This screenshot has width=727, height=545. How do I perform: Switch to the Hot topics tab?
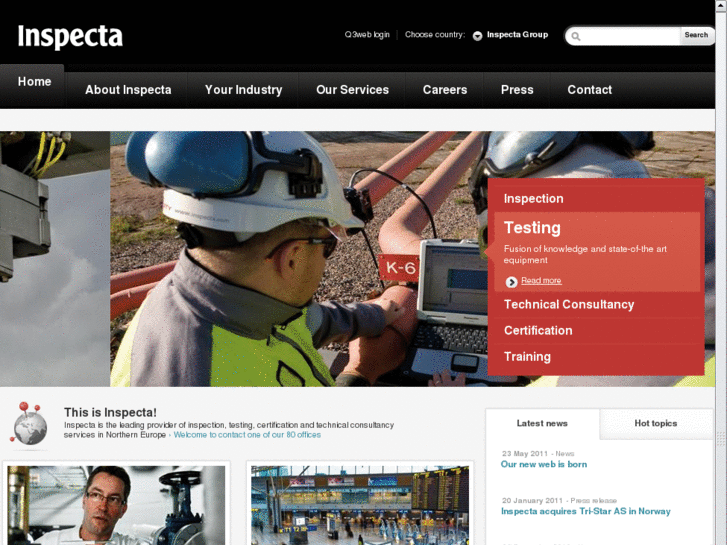(x=656, y=423)
